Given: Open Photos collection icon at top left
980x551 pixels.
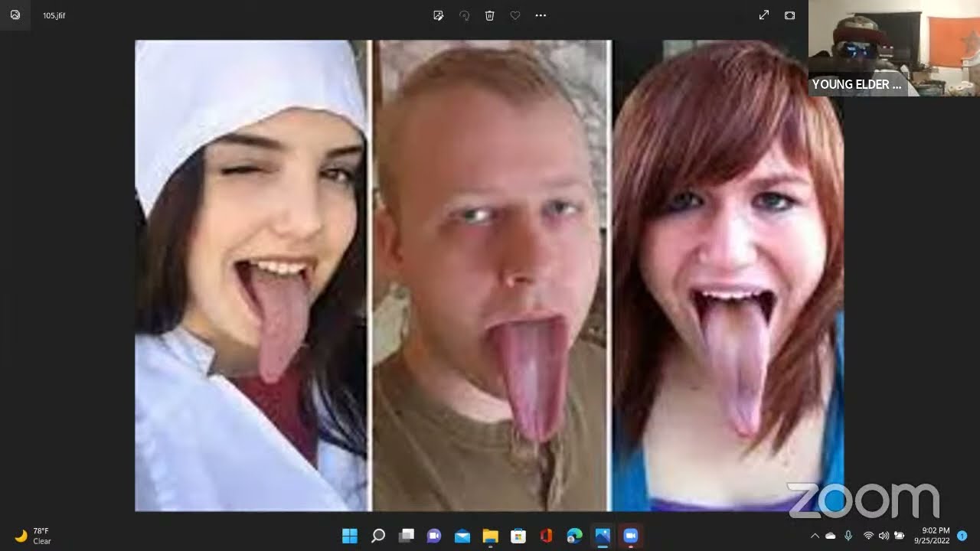Looking at the screenshot, I should click(x=15, y=15).
